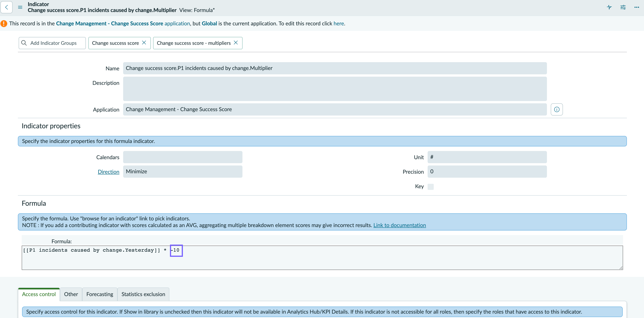Toggle the Key checkbox
644x318 pixels.
(x=430, y=186)
